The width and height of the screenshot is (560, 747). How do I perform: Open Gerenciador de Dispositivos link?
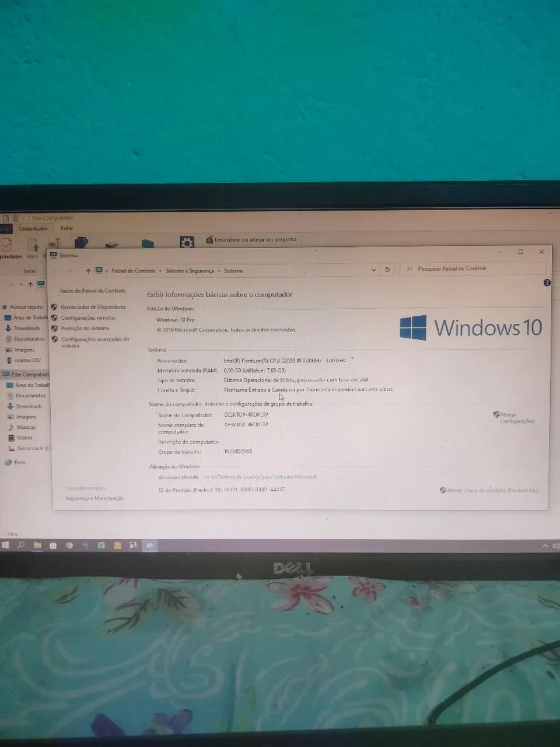(93, 307)
